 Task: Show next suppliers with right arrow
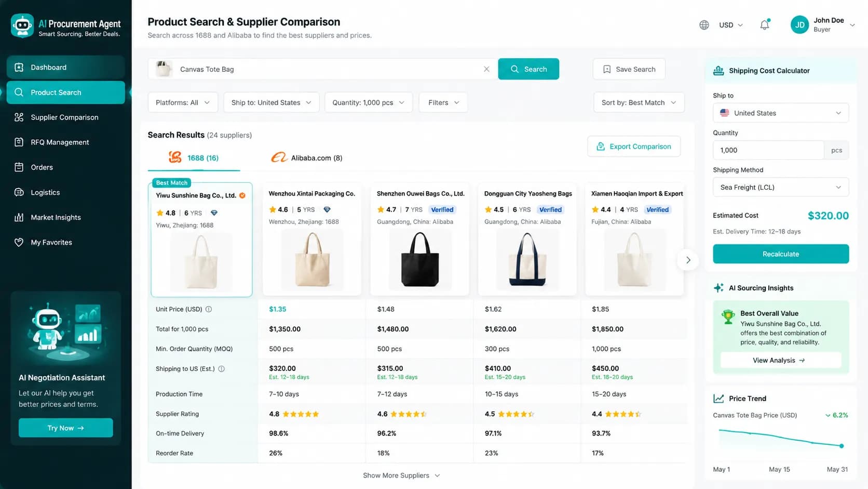coord(688,260)
